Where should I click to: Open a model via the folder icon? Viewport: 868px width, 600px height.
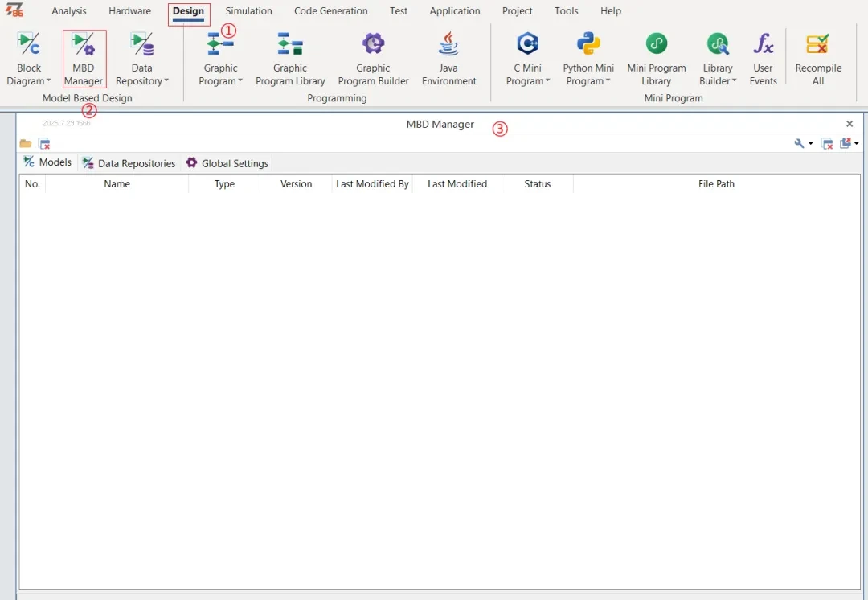(24, 142)
